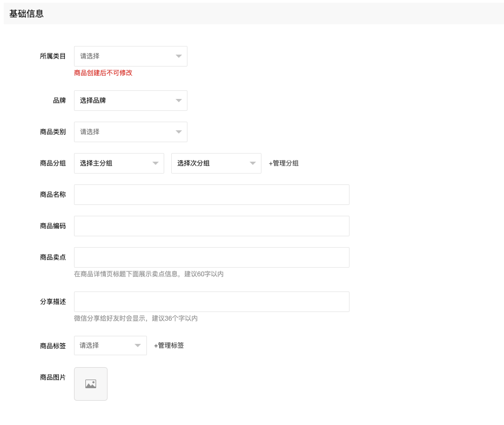Click the +管理标签 link

pos(169,346)
